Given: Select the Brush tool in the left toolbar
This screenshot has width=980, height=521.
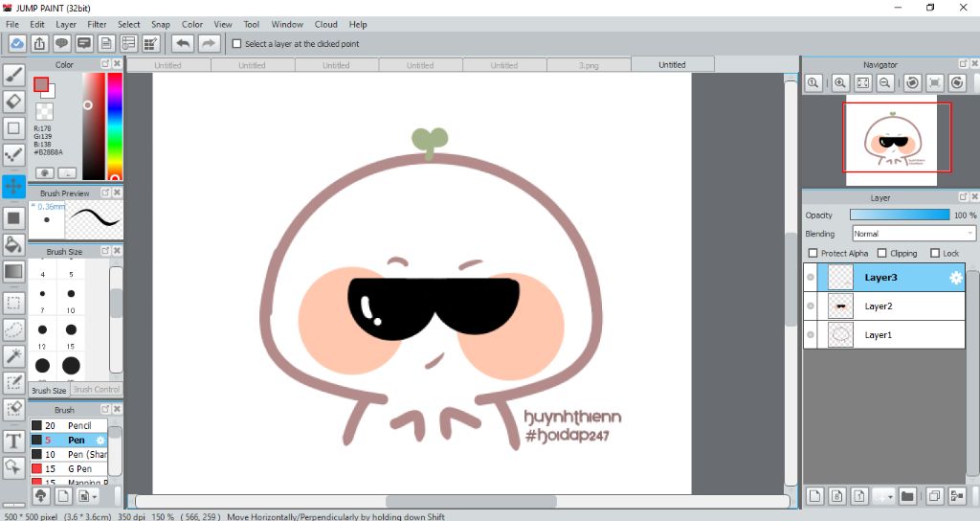Looking at the screenshot, I should [x=13, y=76].
